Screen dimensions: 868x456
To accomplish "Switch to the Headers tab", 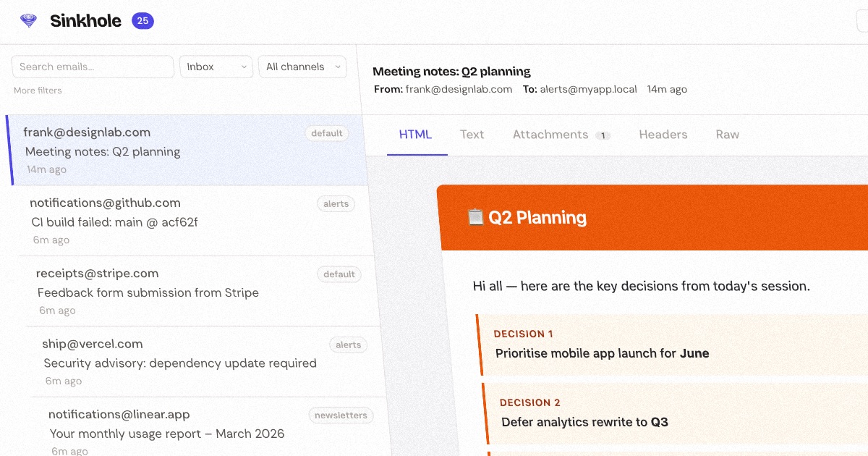I will coord(663,135).
